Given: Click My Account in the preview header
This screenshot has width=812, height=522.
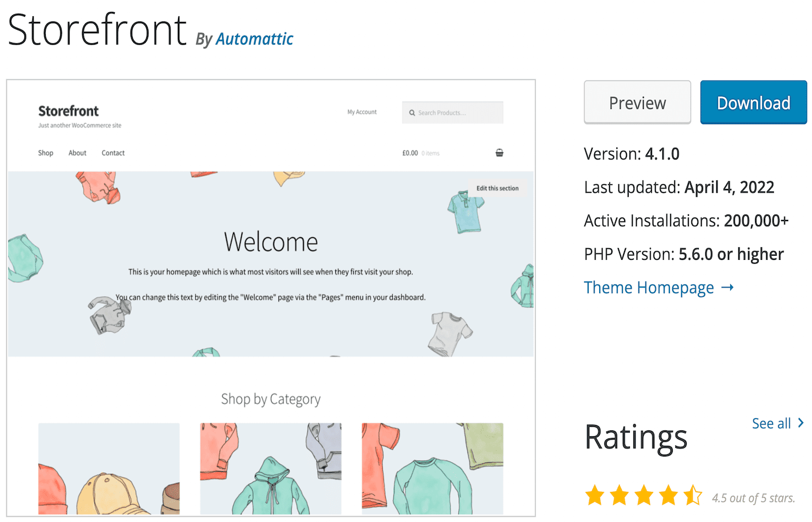Looking at the screenshot, I should point(362,111).
